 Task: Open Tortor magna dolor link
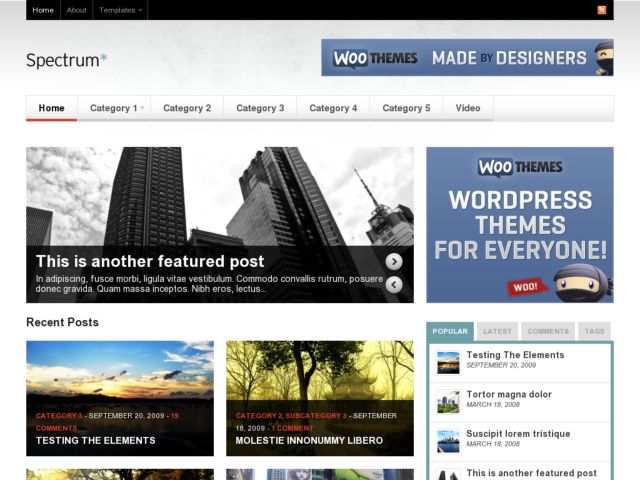[509, 394]
